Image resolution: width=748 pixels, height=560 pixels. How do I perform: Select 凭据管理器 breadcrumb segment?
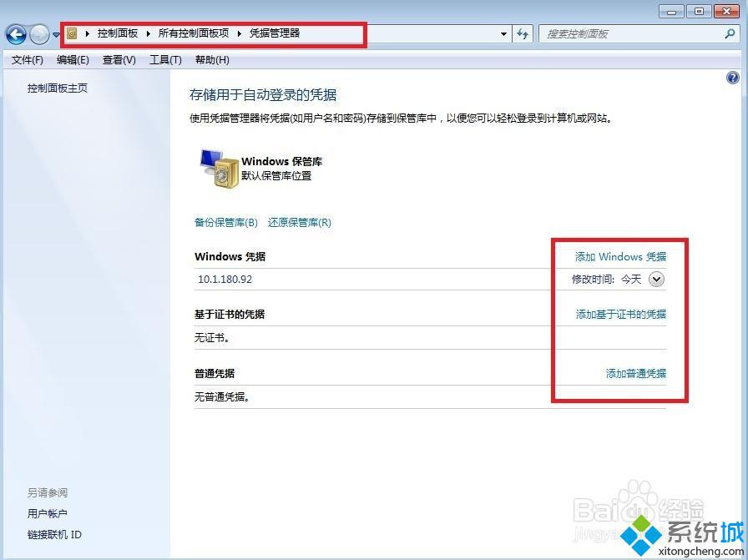point(275,33)
